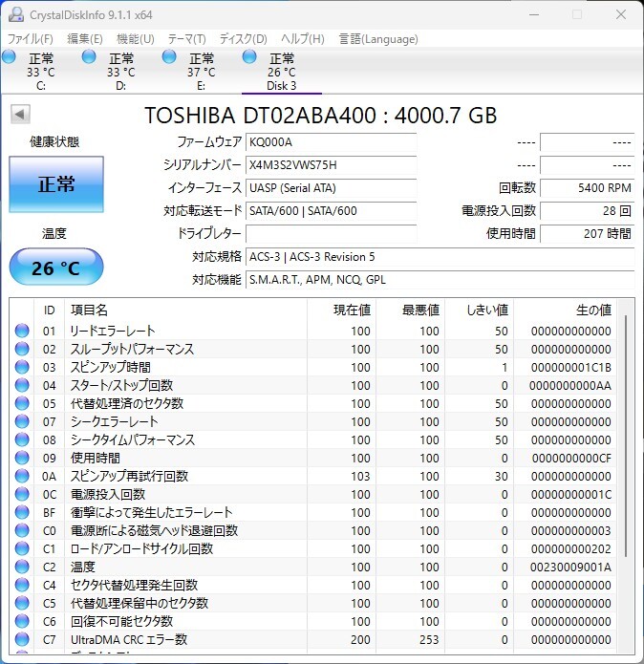Screen dimensions: 644x664
Task: Click the blue status dot for ID 04
Action: 22,385
